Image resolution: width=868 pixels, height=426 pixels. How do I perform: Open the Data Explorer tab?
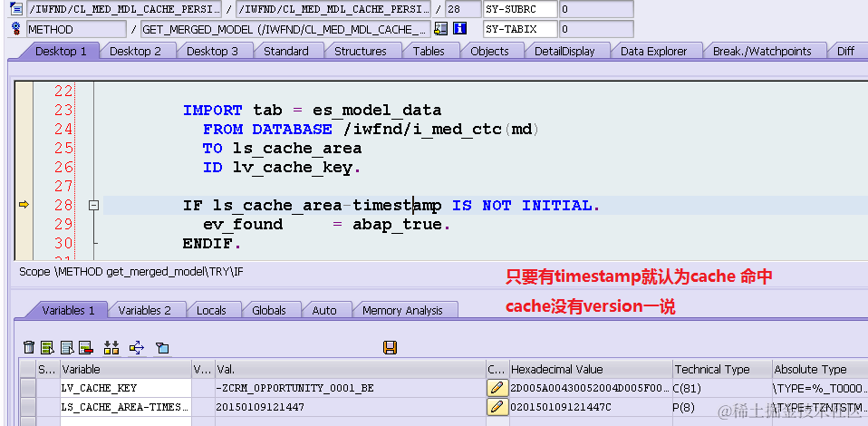coord(654,51)
